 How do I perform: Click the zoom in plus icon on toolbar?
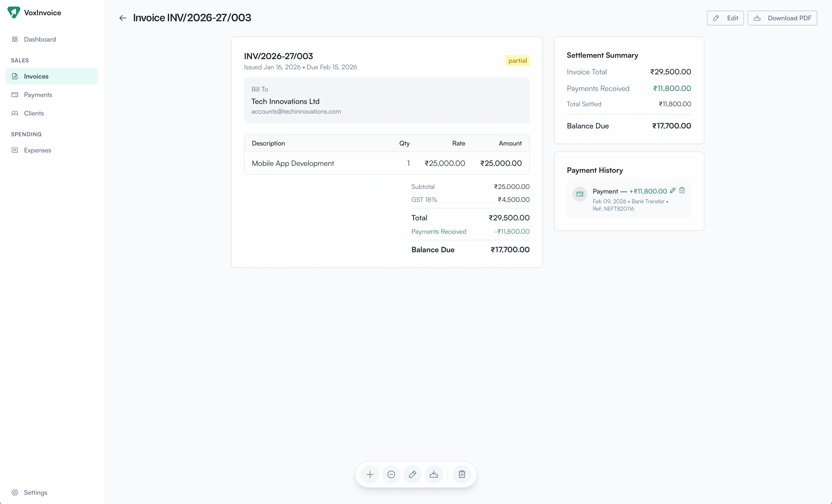[x=370, y=474]
